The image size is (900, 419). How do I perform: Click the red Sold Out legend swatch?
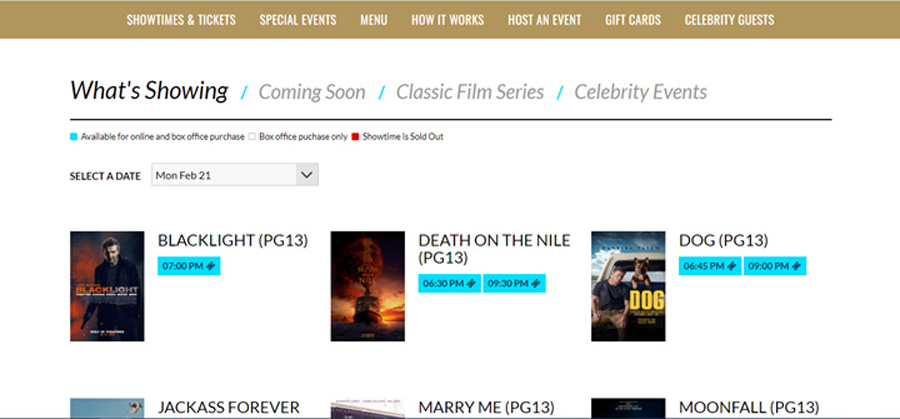(x=355, y=137)
